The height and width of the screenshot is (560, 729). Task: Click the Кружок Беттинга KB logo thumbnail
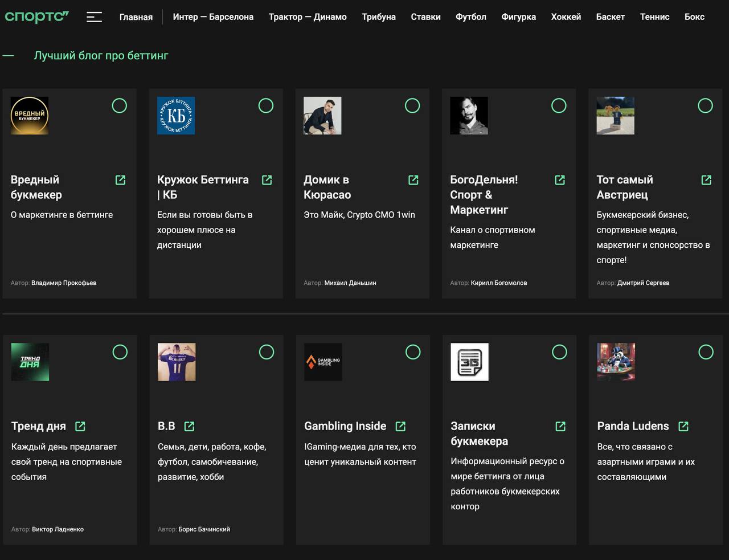[x=176, y=116]
